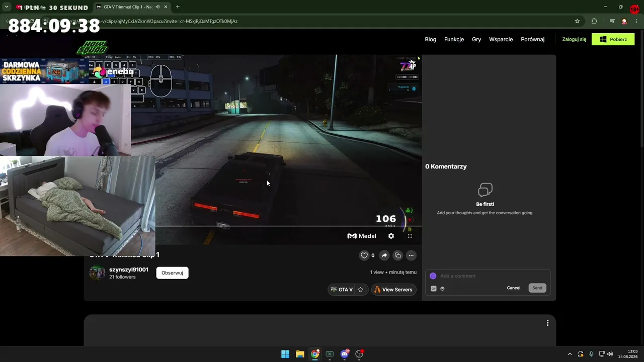Open the browser media control icon
This screenshot has height=362, width=644.
612,21
